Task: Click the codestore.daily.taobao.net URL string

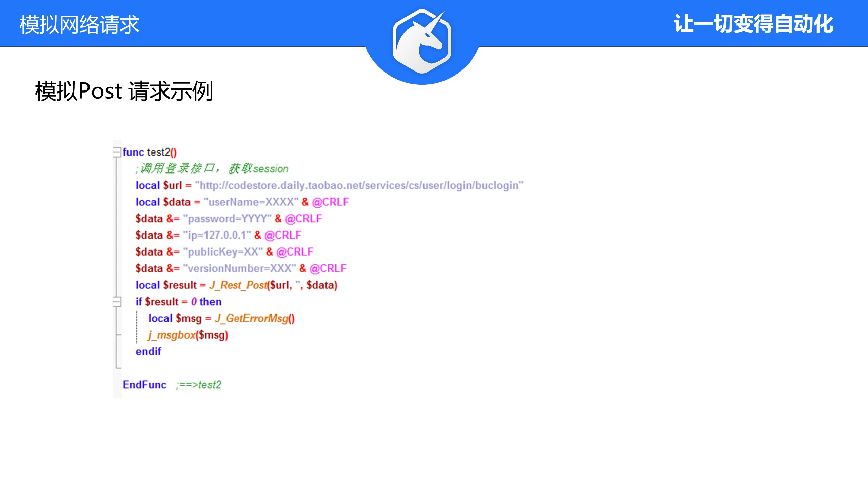Action: click(x=359, y=185)
